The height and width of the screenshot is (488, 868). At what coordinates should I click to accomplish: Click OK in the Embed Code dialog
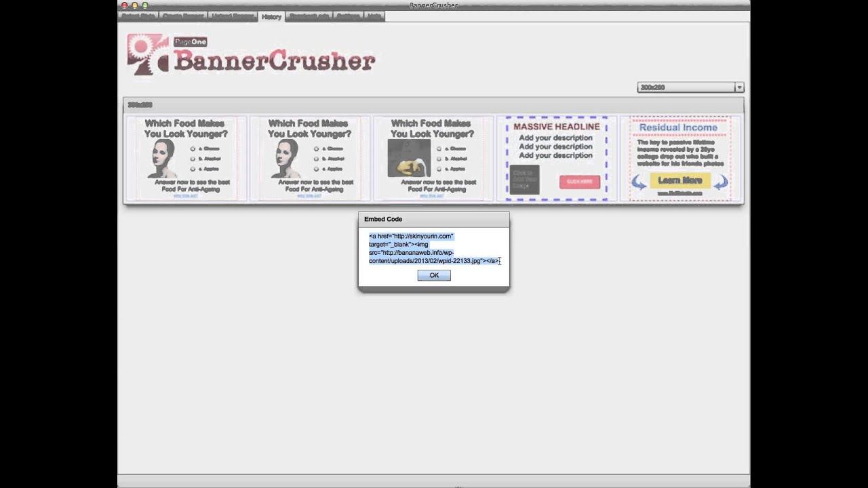pyautogui.click(x=434, y=275)
